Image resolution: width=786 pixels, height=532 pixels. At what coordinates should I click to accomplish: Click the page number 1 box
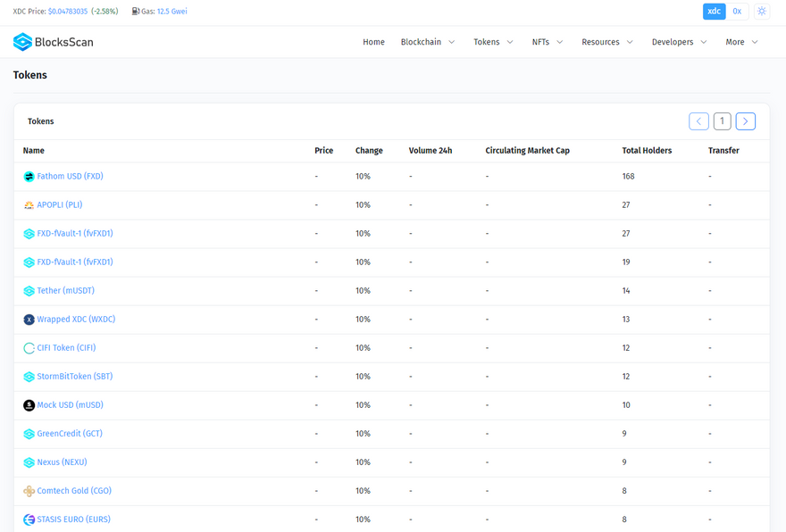click(722, 121)
